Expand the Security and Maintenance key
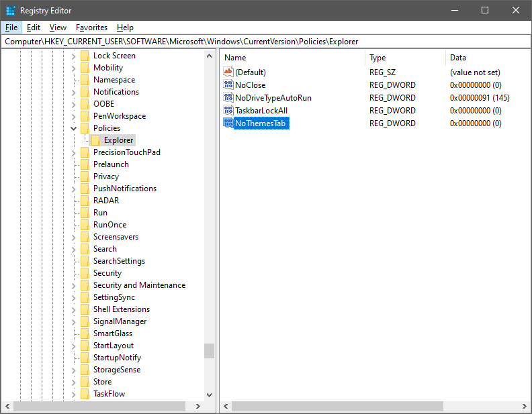 [x=73, y=285]
